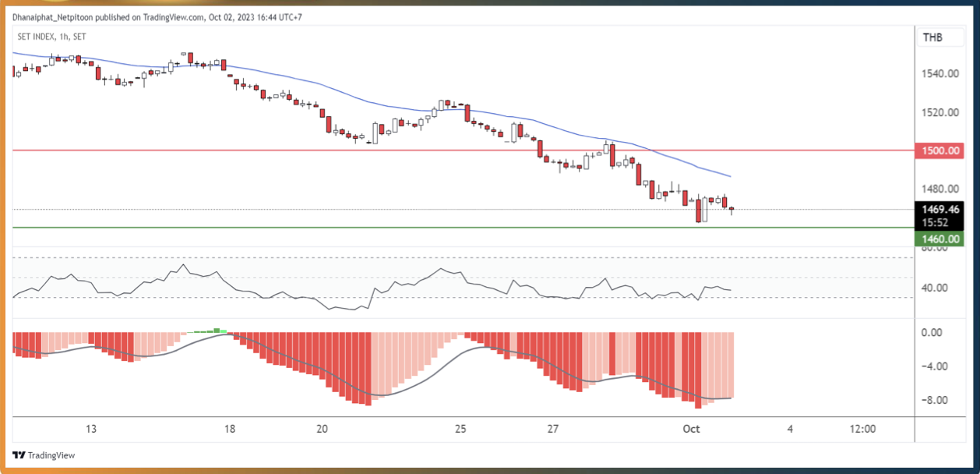
Task: Click the date label 25 on time axis
Action: (460, 429)
